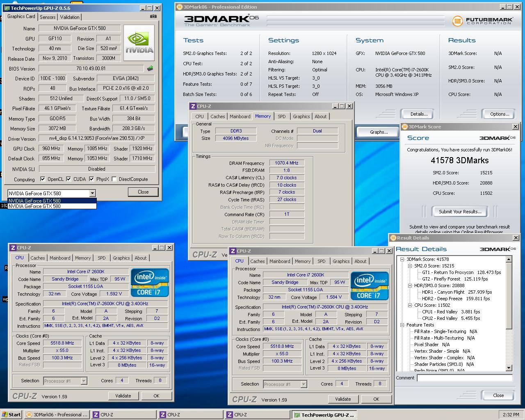The width and height of the screenshot is (525, 420).
Task: Collapse the CPU Score tree node
Action: click(x=410, y=305)
